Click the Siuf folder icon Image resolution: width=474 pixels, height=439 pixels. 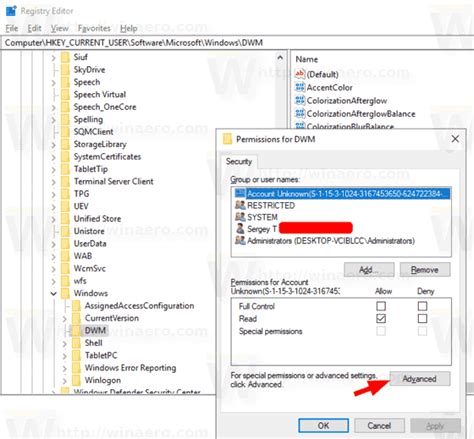[65, 57]
